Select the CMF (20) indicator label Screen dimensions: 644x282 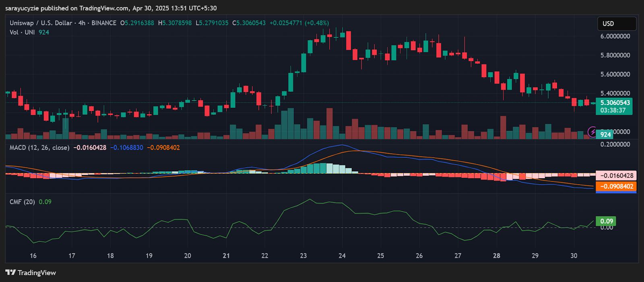(x=22, y=202)
